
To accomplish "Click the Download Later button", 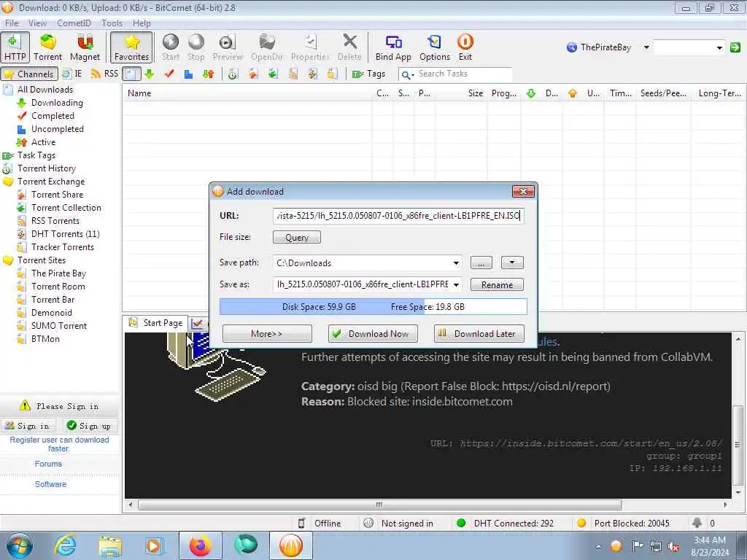I will click(x=479, y=334).
